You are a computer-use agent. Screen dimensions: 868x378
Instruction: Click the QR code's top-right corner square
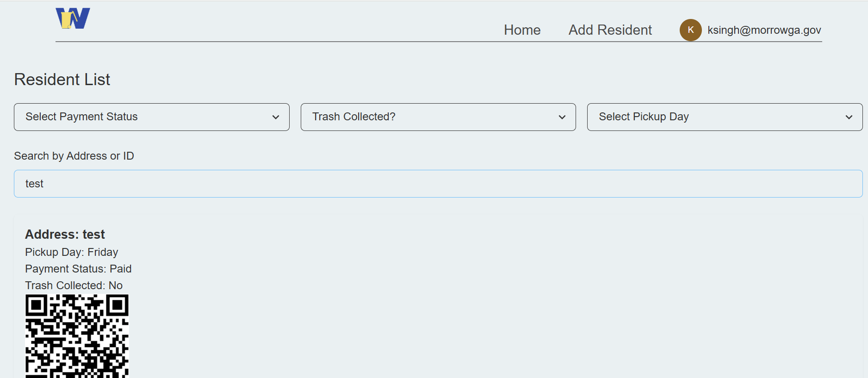point(118,305)
